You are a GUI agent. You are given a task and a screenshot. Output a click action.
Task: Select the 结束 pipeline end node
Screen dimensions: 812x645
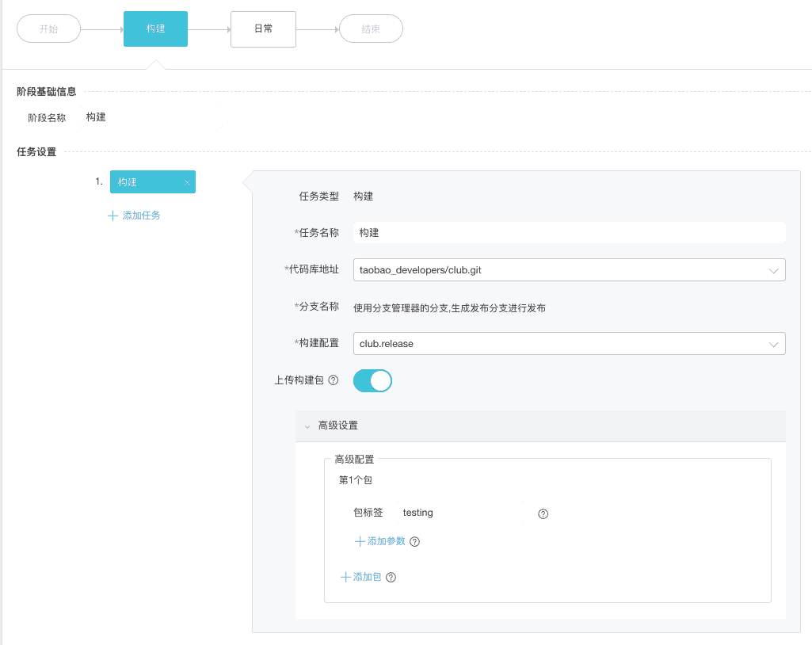coord(371,29)
